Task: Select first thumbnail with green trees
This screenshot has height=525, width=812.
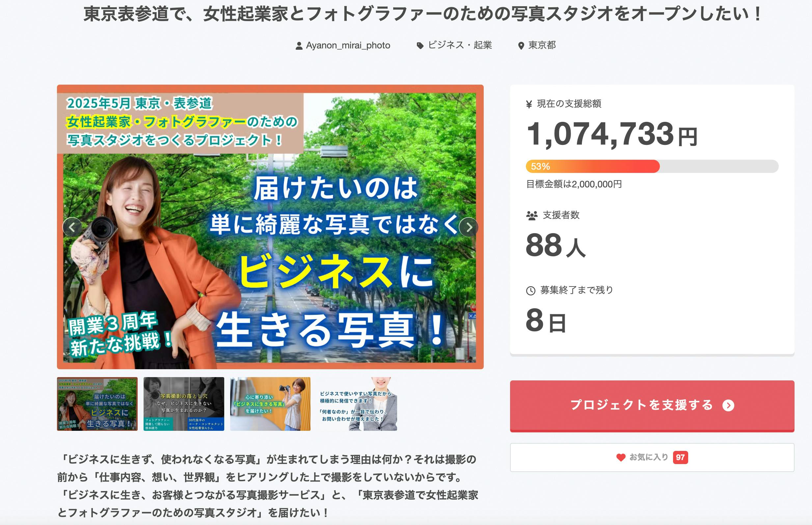Action: 97,404
